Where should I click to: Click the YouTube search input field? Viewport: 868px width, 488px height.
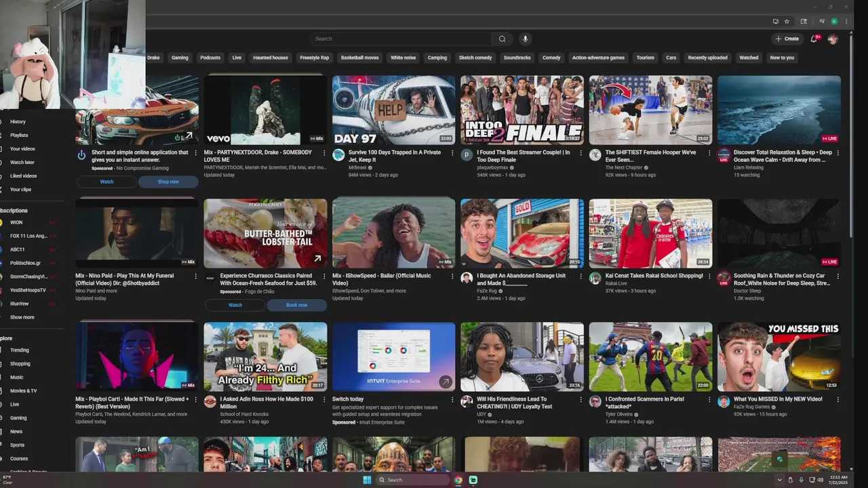pos(401,39)
